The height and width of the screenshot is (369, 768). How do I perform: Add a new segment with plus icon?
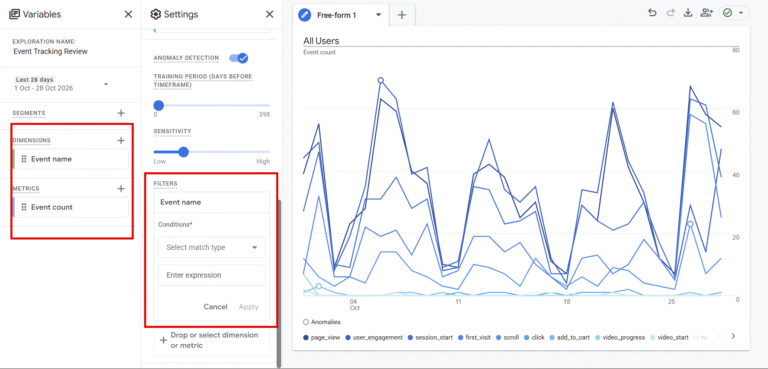pos(121,113)
